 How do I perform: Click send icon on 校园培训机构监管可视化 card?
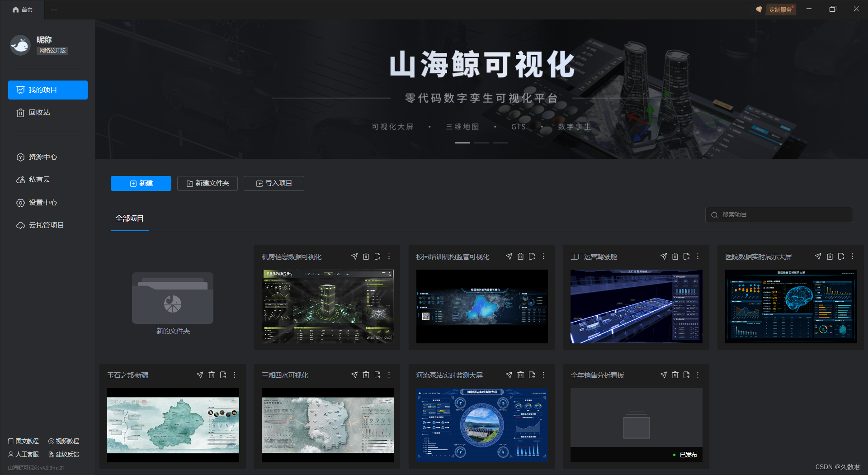509,256
